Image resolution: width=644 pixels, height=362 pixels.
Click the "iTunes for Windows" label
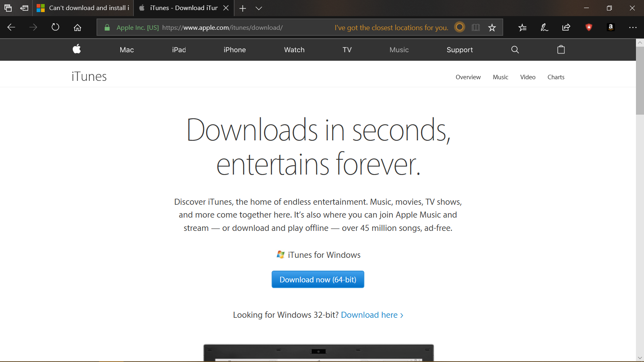[x=324, y=255]
